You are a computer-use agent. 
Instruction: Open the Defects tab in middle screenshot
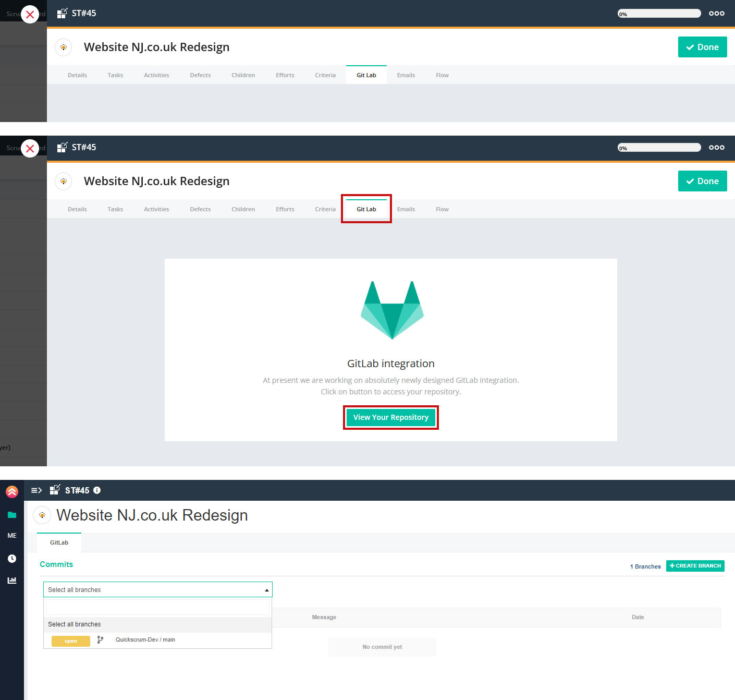coord(200,209)
